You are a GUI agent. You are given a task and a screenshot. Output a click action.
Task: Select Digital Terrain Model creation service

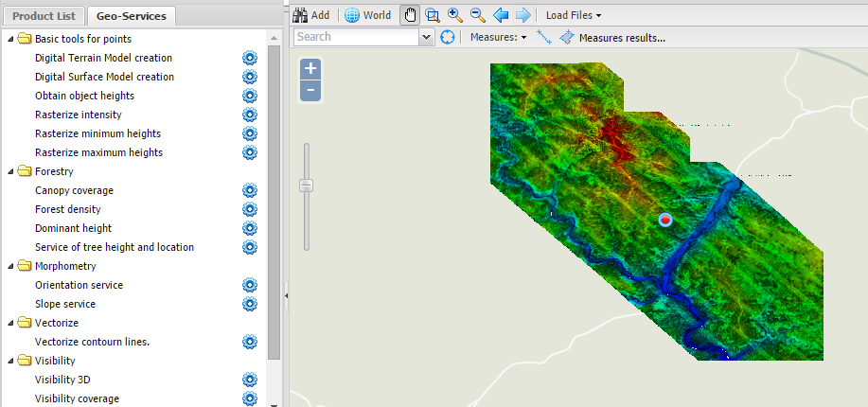pos(103,58)
